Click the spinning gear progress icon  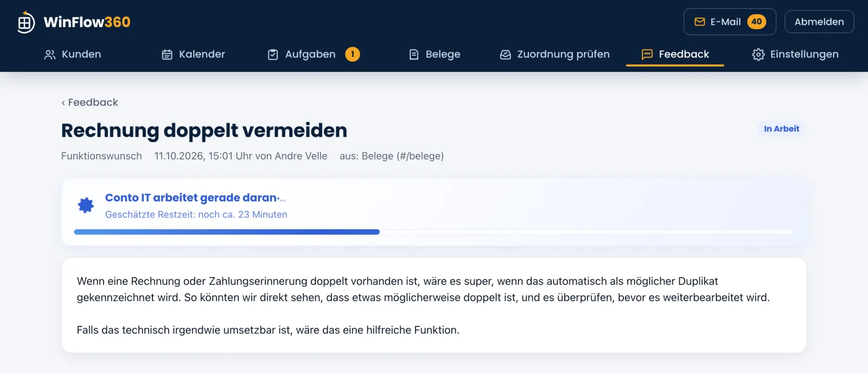[86, 205]
